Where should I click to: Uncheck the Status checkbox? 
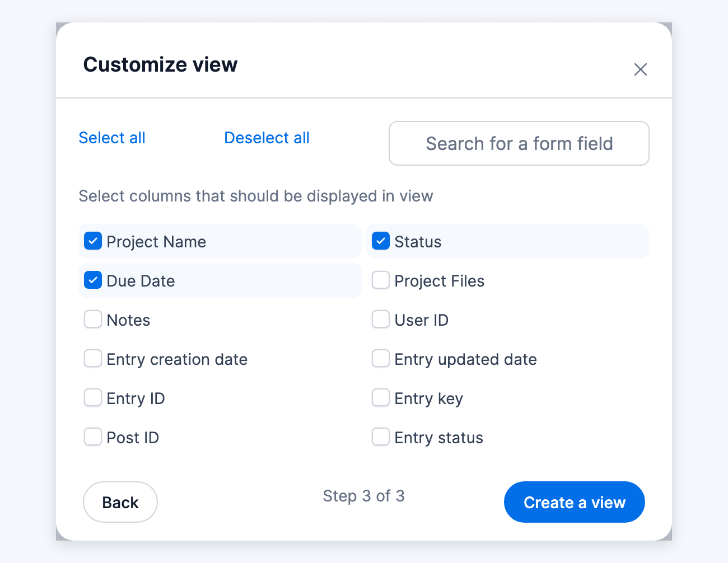tap(381, 241)
